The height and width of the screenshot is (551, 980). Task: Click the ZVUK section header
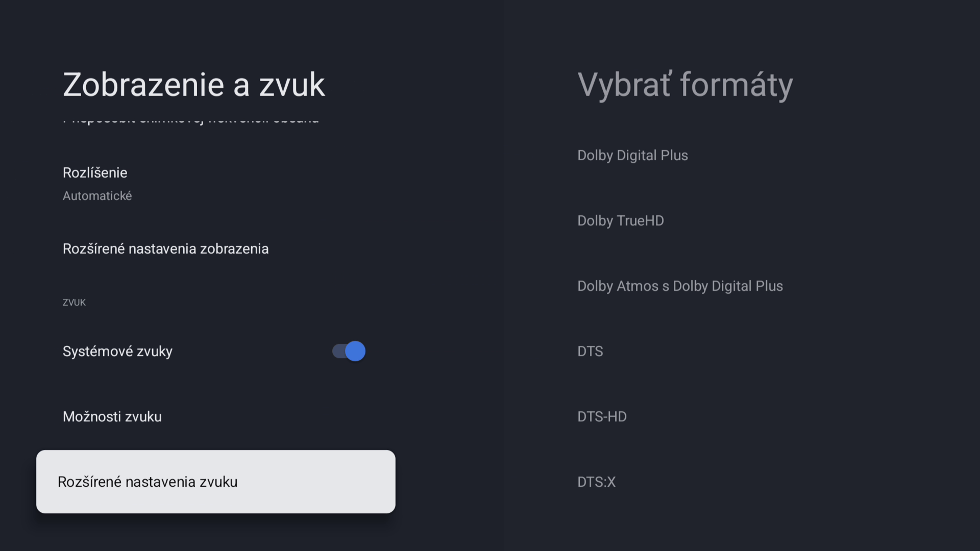(x=74, y=303)
